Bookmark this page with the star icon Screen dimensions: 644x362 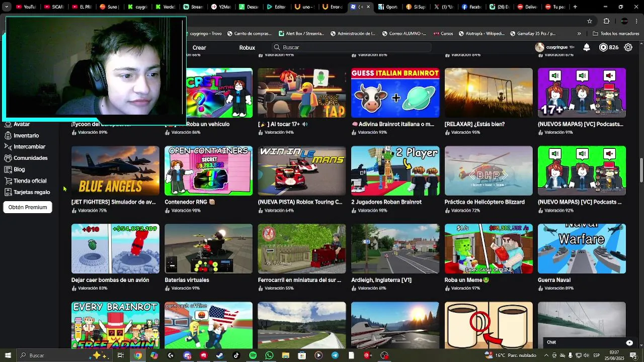(590, 21)
